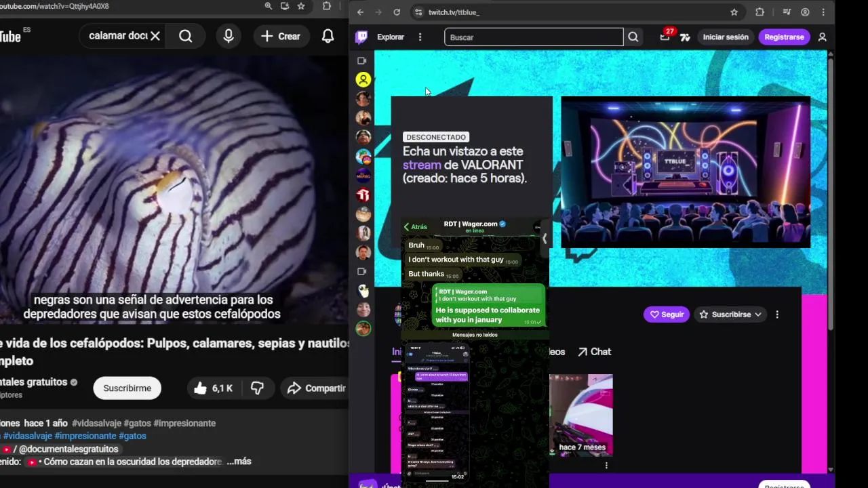Open options dots under the clip thumbnail
Viewport: 868px width, 488px height.
(606, 466)
